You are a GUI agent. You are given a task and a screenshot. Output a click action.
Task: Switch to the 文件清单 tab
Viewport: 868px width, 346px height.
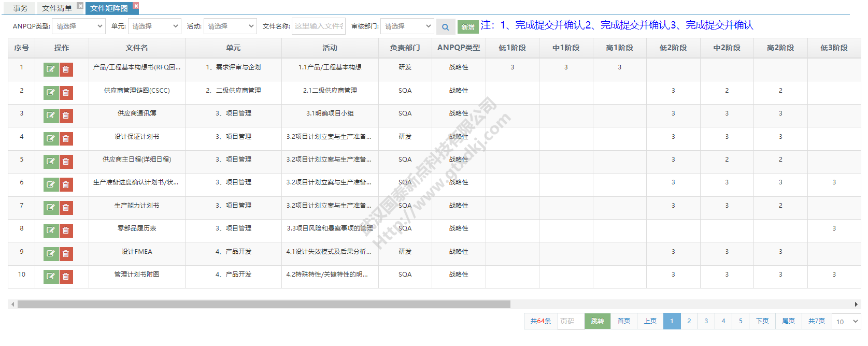[56, 8]
